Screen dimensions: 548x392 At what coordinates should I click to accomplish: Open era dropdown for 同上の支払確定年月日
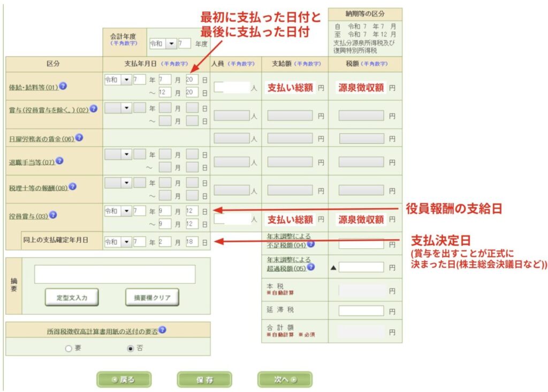tap(126, 242)
